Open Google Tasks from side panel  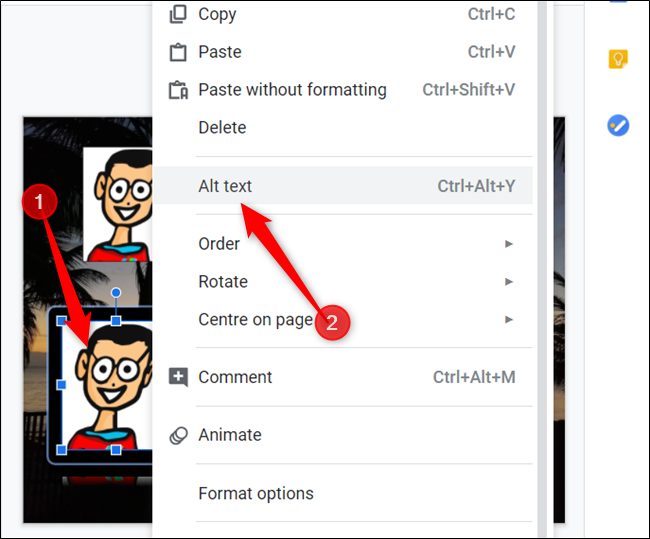618,125
